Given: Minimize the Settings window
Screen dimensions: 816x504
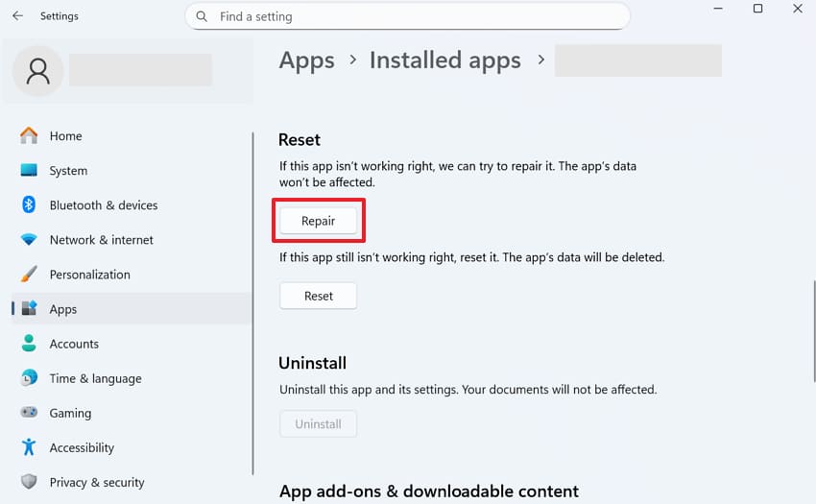Looking at the screenshot, I should point(718,9).
